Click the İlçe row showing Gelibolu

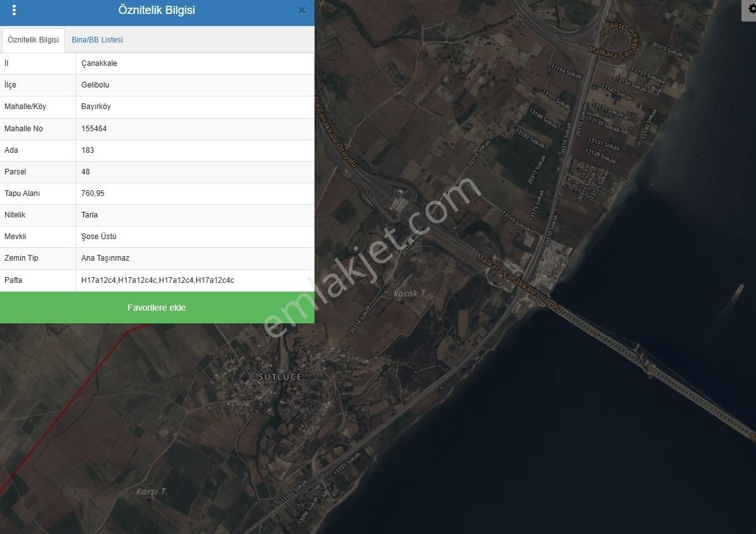(95, 84)
